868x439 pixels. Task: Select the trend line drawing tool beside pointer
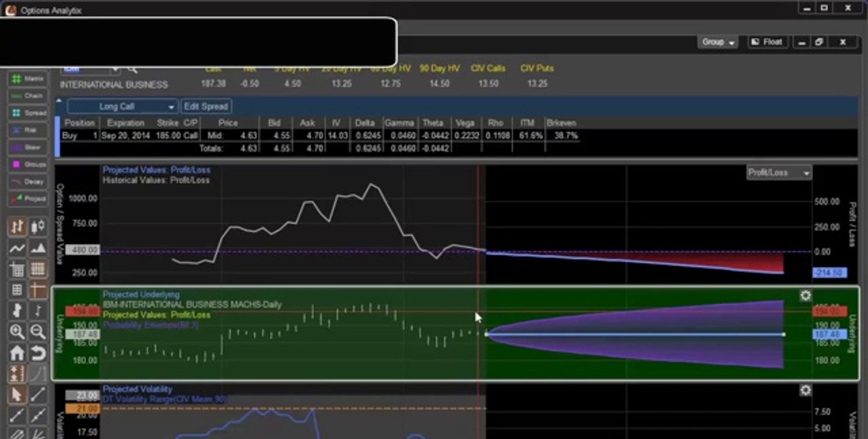click(38, 394)
